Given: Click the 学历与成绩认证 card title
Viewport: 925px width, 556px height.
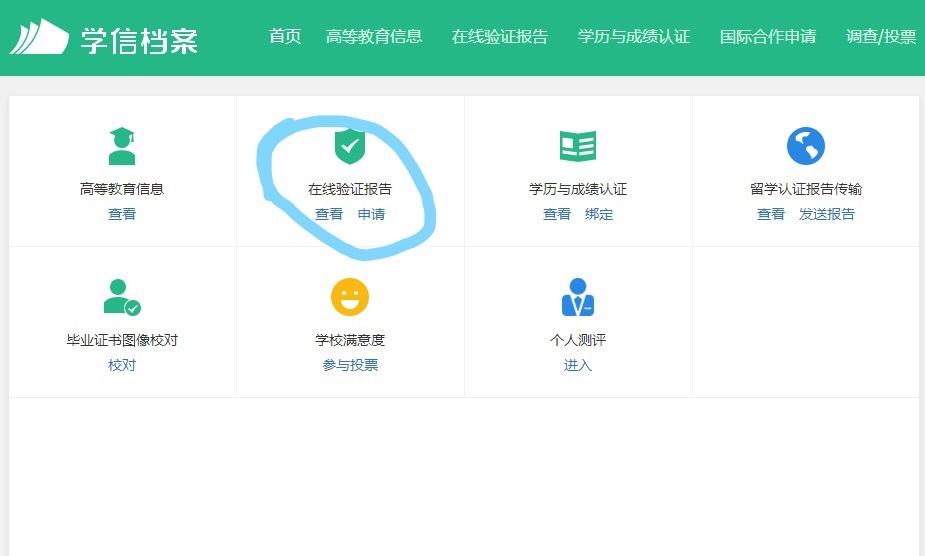Looking at the screenshot, I should click(x=578, y=189).
